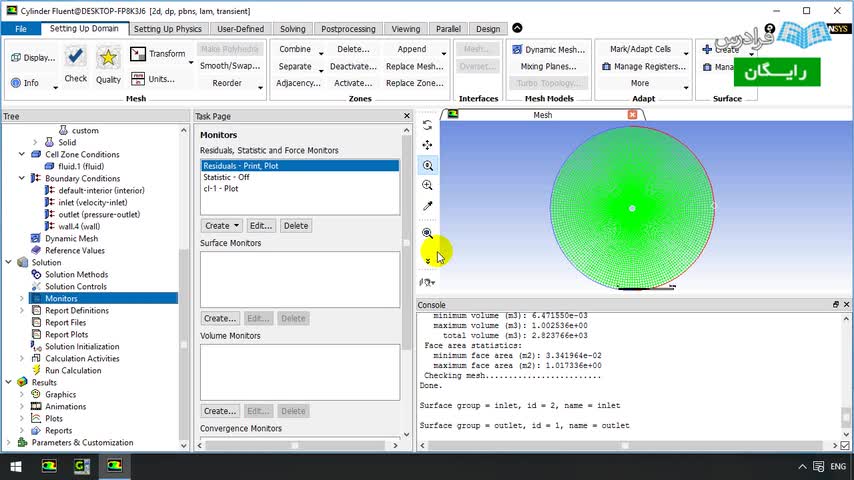This screenshot has width=854, height=480.
Task: Switch to the Solving tab
Action: (292, 29)
